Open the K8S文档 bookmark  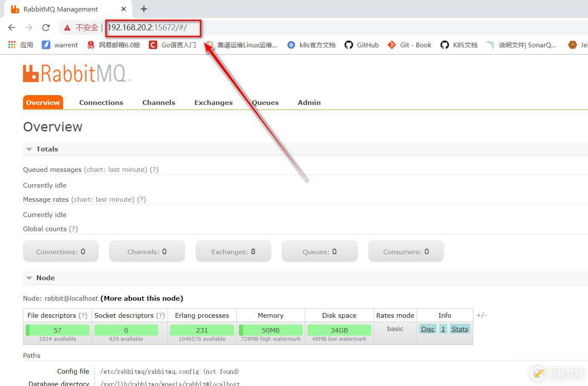pyautogui.click(x=459, y=45)
